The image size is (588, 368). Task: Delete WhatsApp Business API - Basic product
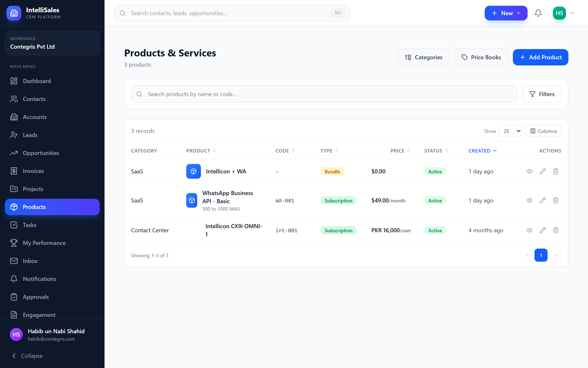tap(556, 200)
